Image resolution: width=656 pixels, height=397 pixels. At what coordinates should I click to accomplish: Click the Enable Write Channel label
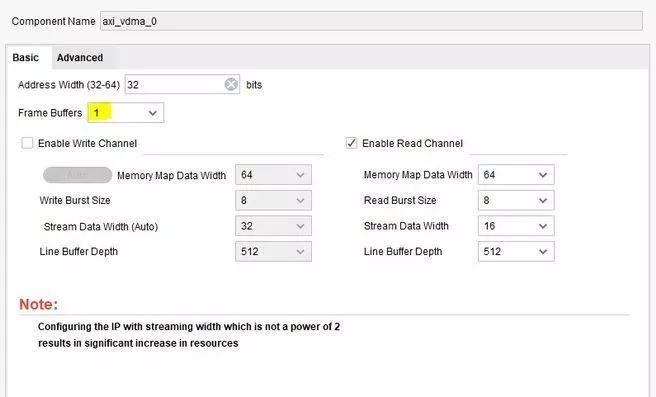(x=87, y=143)
